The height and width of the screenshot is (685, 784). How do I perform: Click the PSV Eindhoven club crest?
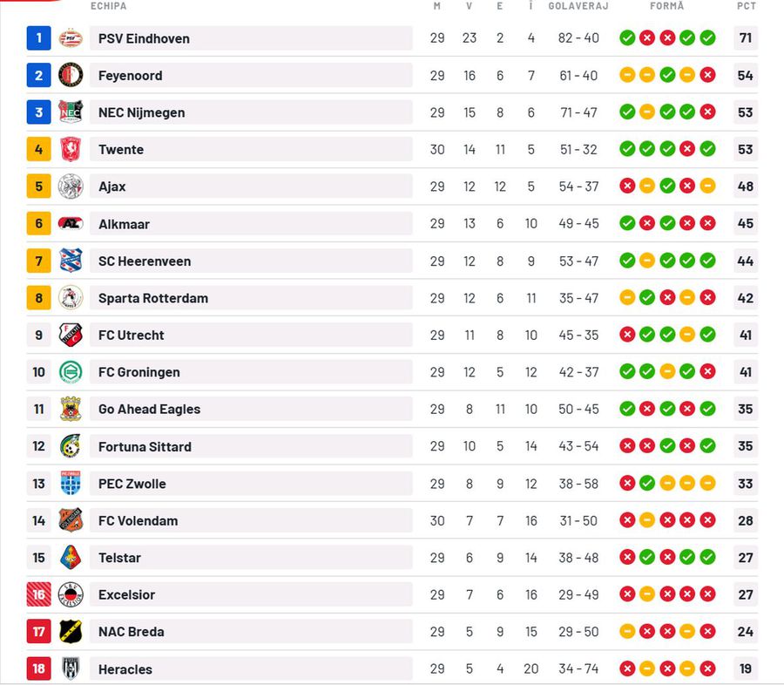pos(71,38)
